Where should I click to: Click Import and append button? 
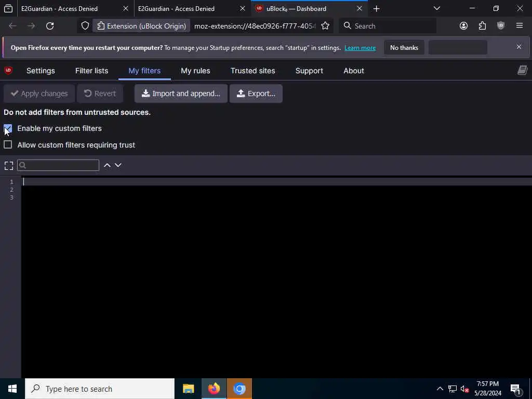(181, 94)
